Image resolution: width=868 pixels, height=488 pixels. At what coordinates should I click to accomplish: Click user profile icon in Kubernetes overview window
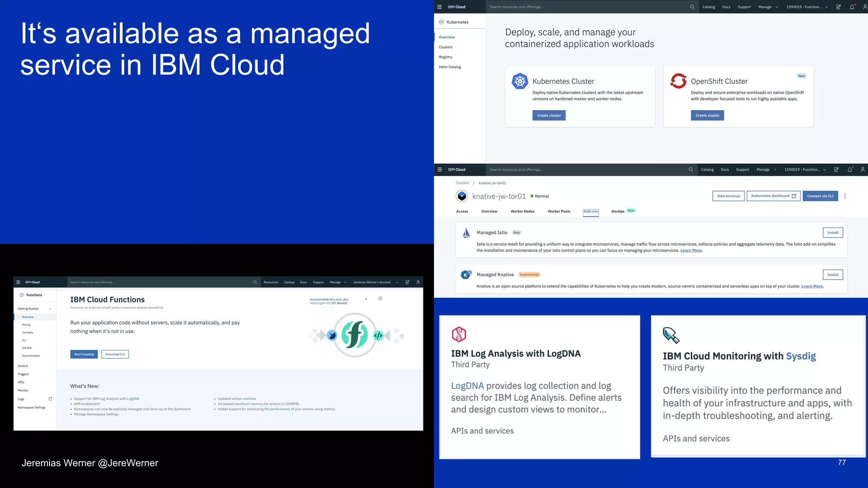(x=865, y=7)
